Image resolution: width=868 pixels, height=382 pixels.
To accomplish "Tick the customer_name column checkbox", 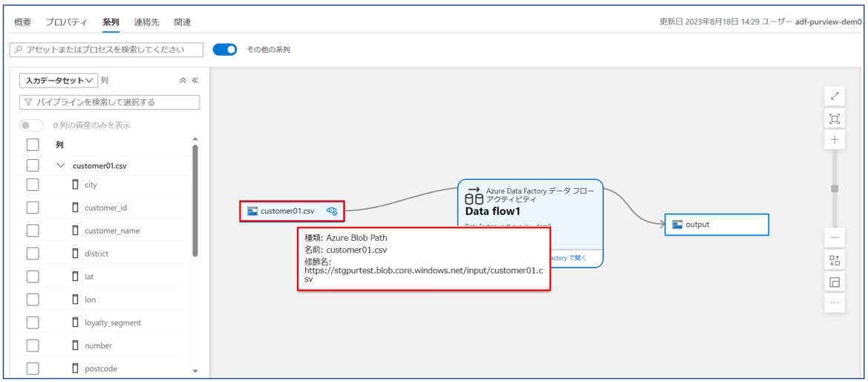I will pyautogui.click(x=33, y=230).
